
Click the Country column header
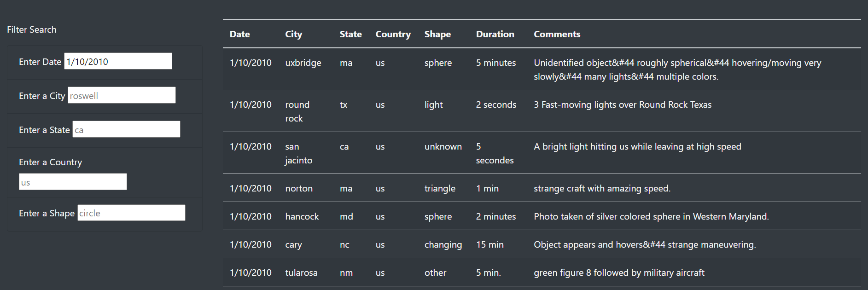[393, 34]
